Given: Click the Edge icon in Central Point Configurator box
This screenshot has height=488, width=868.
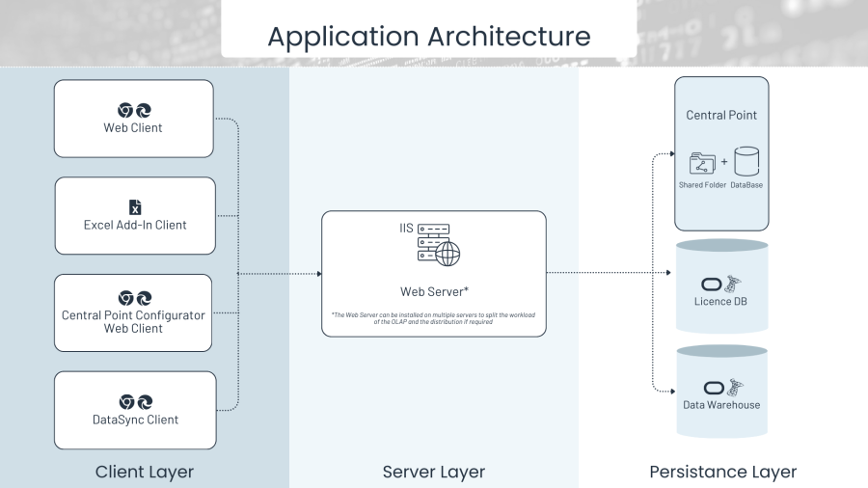Looking at the screenshot, I should coord(144,298).
